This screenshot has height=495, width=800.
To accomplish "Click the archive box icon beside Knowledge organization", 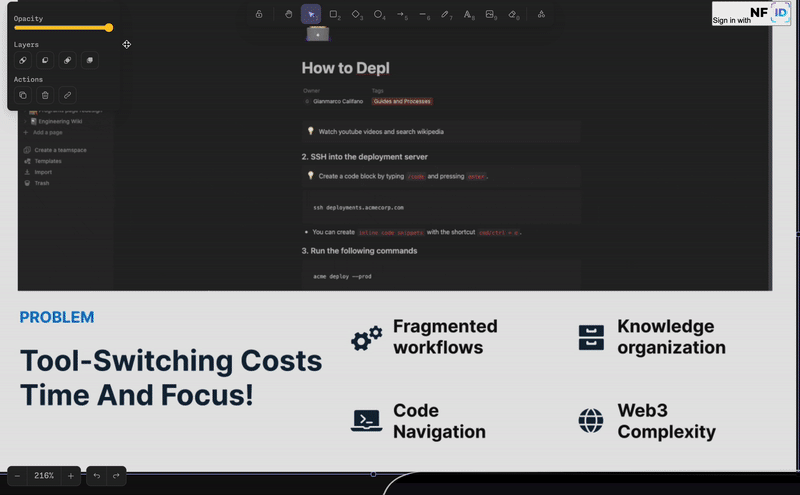I will [591, 337].
